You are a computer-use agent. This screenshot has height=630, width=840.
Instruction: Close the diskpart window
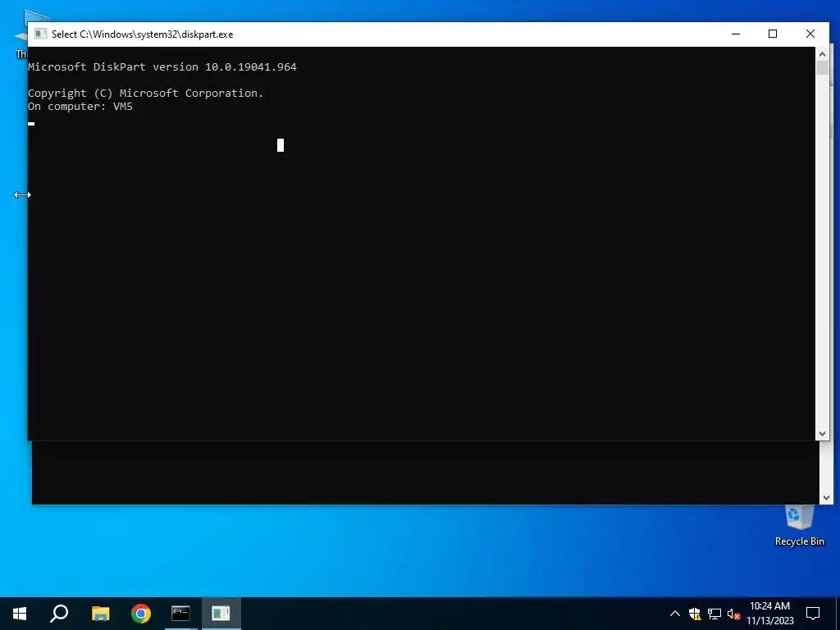coord(810,34)
